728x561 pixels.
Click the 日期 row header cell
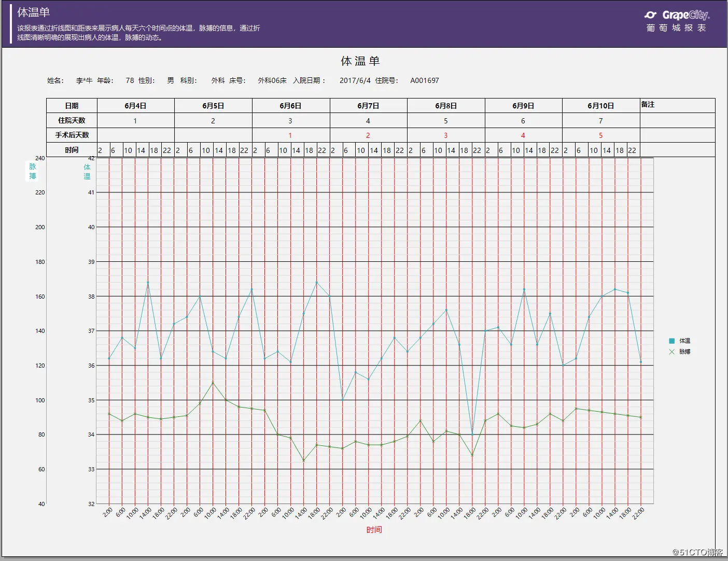pyautogui.click(x=72, y=106)
